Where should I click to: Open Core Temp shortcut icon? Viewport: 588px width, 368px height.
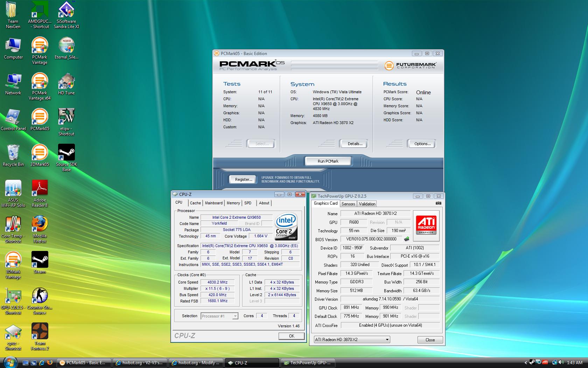pos(13,230)
